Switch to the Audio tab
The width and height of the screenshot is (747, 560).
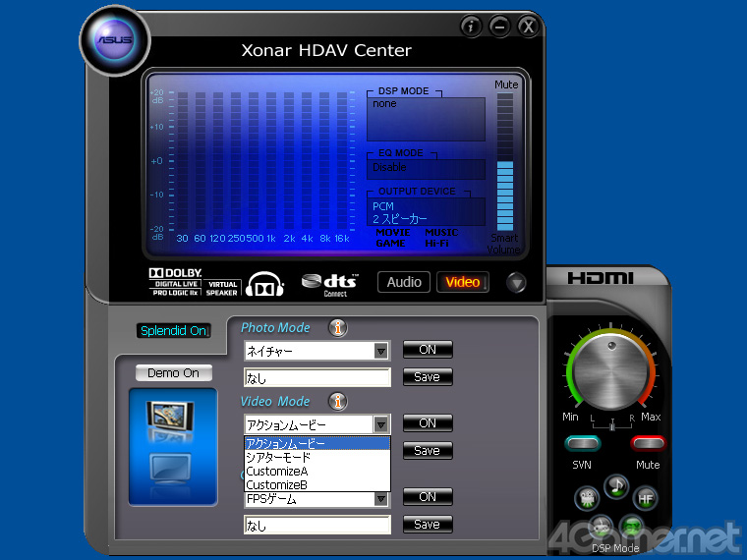tap(404, 282)
